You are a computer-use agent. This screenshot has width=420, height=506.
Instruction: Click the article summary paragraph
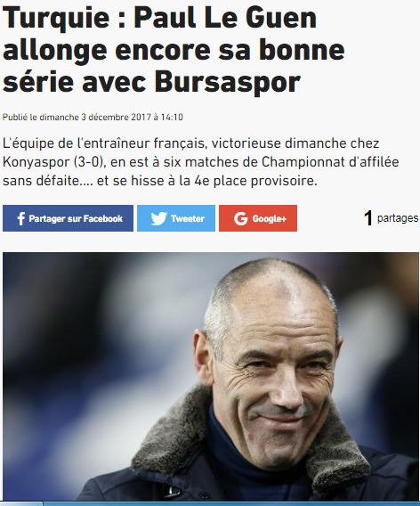[x=201, y=162]
